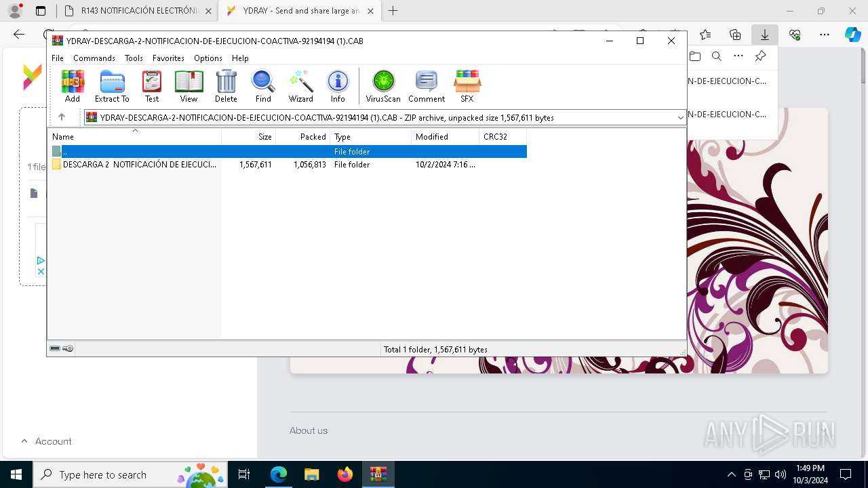
Task: Search downloads magnifier icon
Action: pyautogui.click(x=717, y=56)
